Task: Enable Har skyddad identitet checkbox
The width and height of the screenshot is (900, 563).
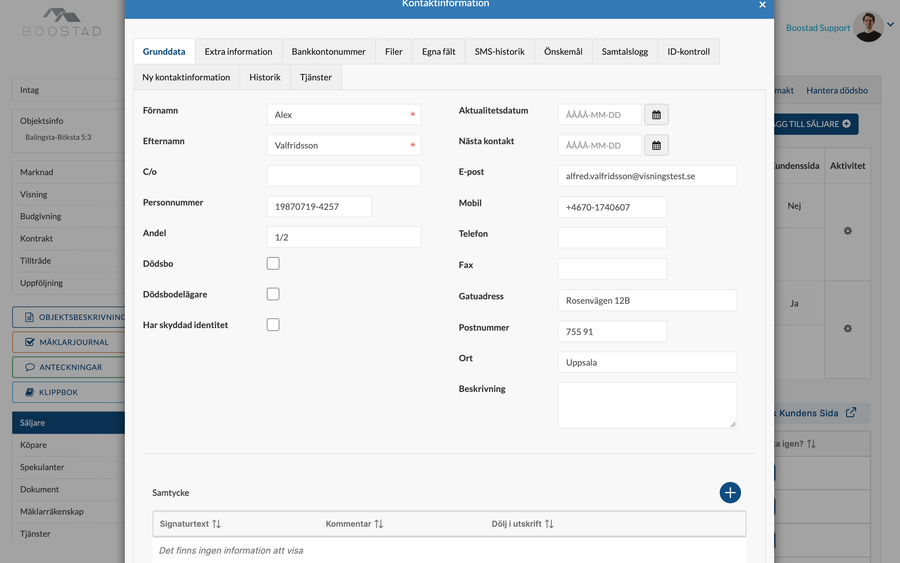Action: click(273, 325)
